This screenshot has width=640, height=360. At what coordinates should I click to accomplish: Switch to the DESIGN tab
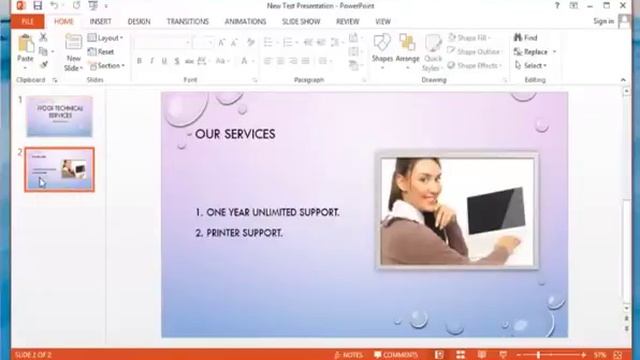click(139, 21)
